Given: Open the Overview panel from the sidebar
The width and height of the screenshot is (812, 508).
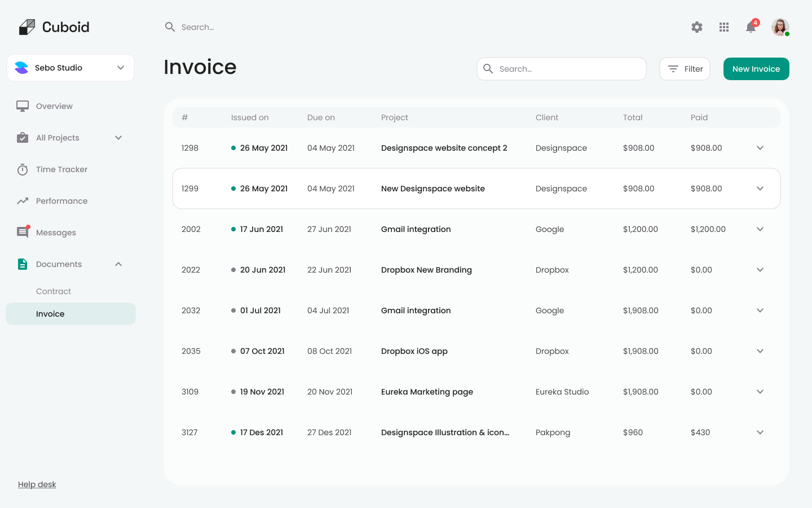Looking at the screenshot, I should coord(54,106).
